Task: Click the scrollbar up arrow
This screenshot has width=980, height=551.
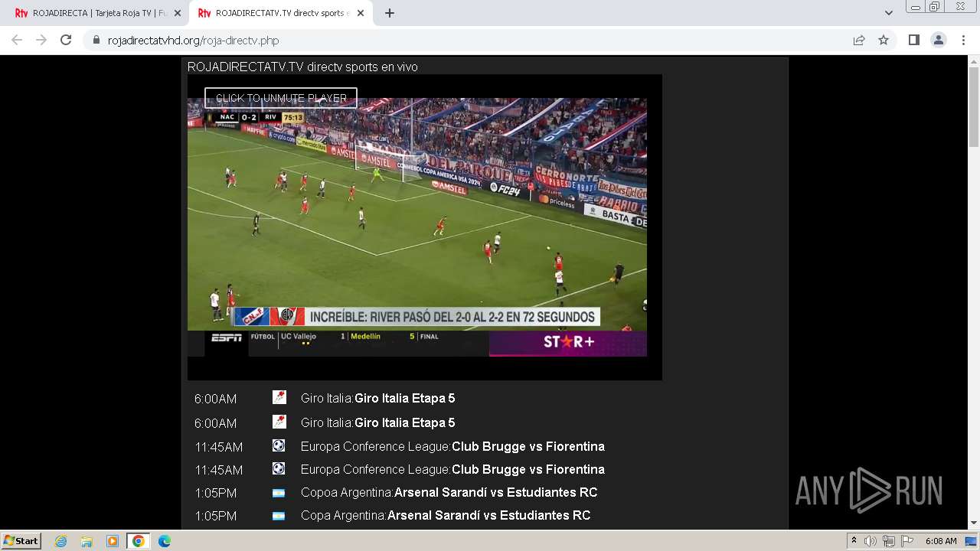Action: [x=974, y=61]
